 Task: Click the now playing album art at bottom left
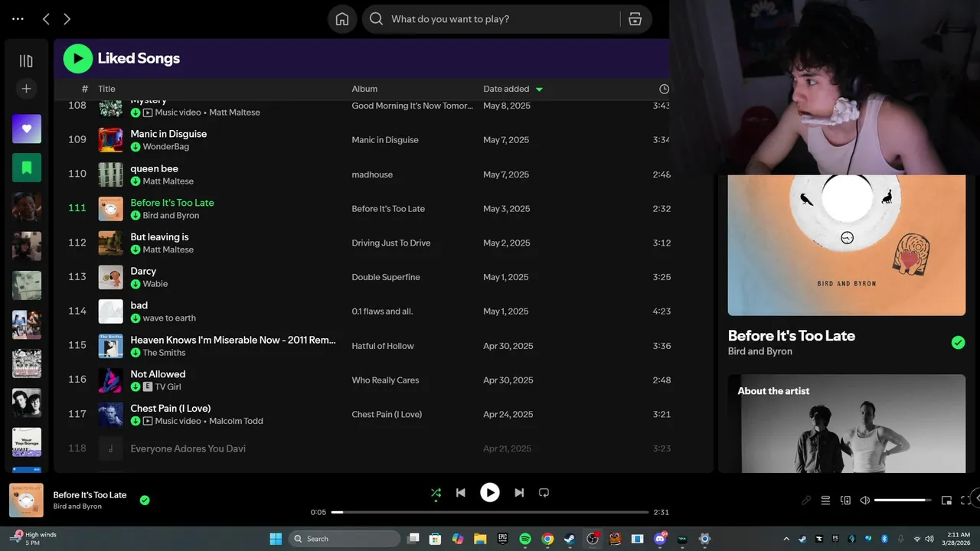click(26, 500)
